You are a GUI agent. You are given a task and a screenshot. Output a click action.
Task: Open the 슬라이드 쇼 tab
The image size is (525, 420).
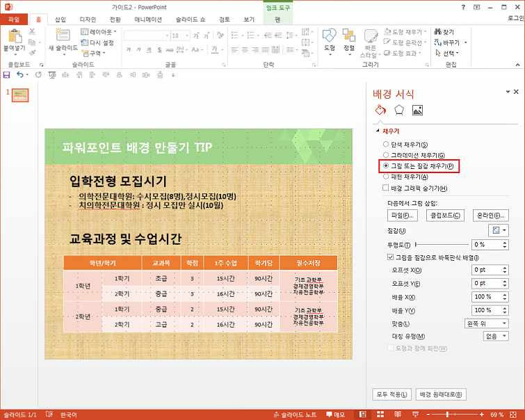coord(191,19)
